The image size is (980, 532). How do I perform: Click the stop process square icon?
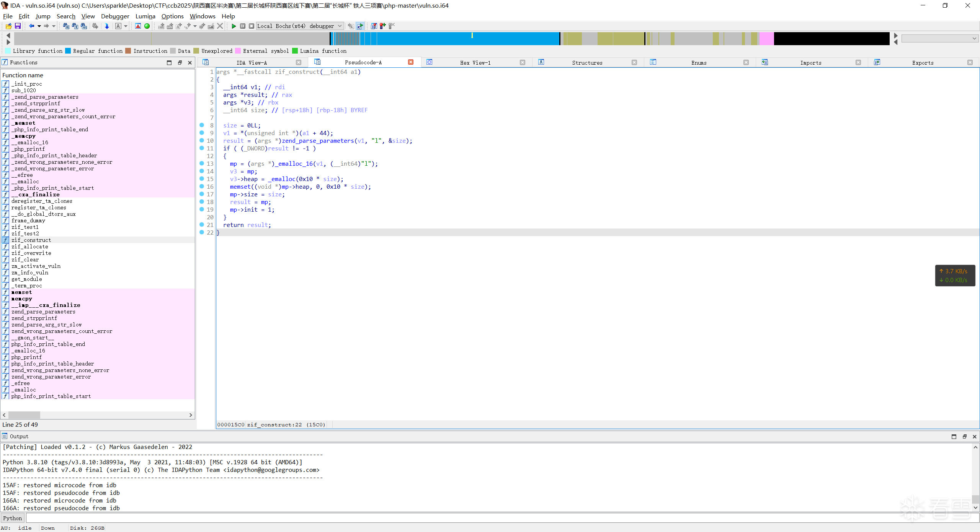[252, 26]
